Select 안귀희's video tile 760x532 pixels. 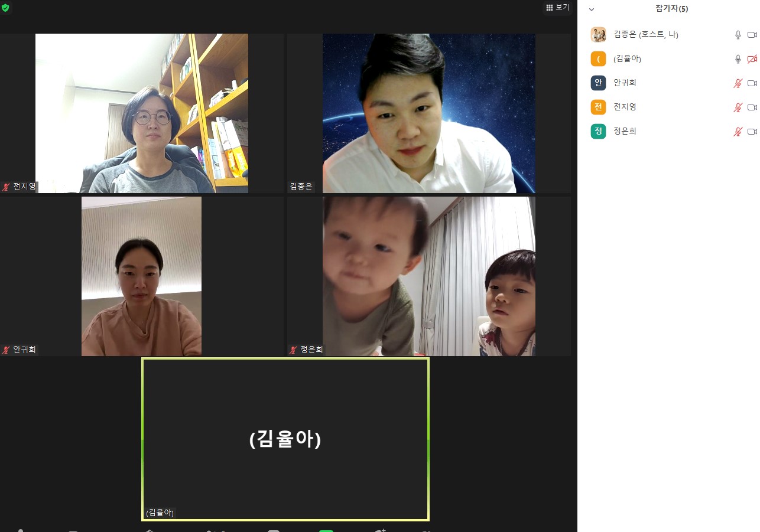(142, 276)
